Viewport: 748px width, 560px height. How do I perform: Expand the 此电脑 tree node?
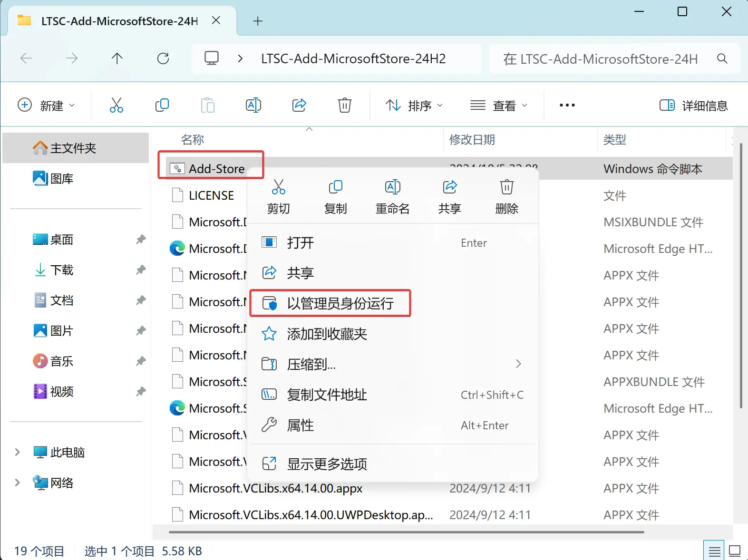coord(18,452)
